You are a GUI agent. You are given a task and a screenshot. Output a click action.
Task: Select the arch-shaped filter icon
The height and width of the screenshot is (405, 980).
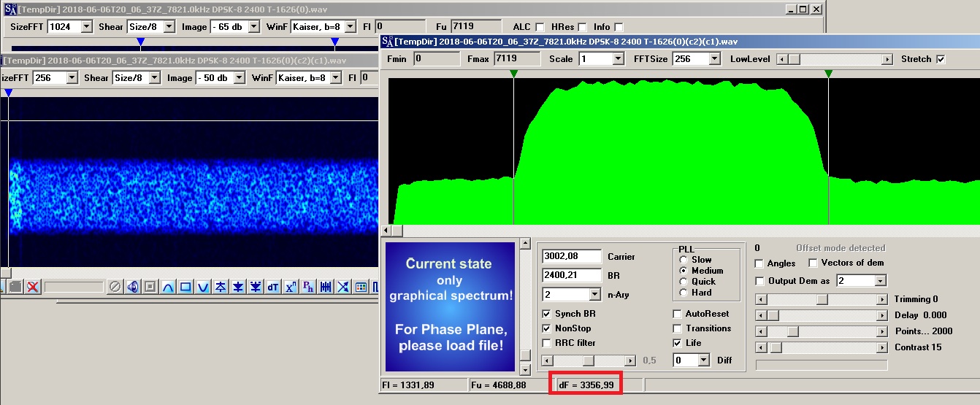168,287
